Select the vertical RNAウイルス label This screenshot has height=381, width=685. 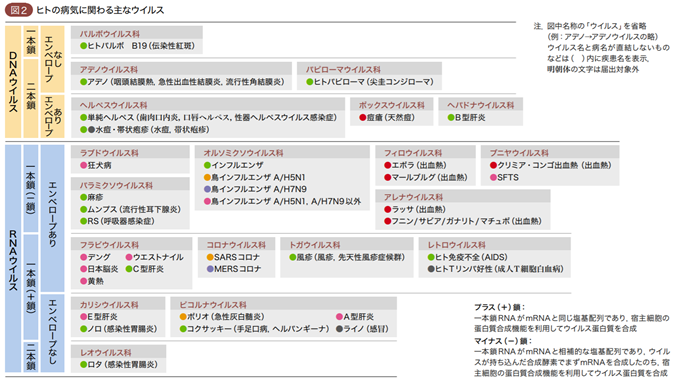[x=13, y=260]
